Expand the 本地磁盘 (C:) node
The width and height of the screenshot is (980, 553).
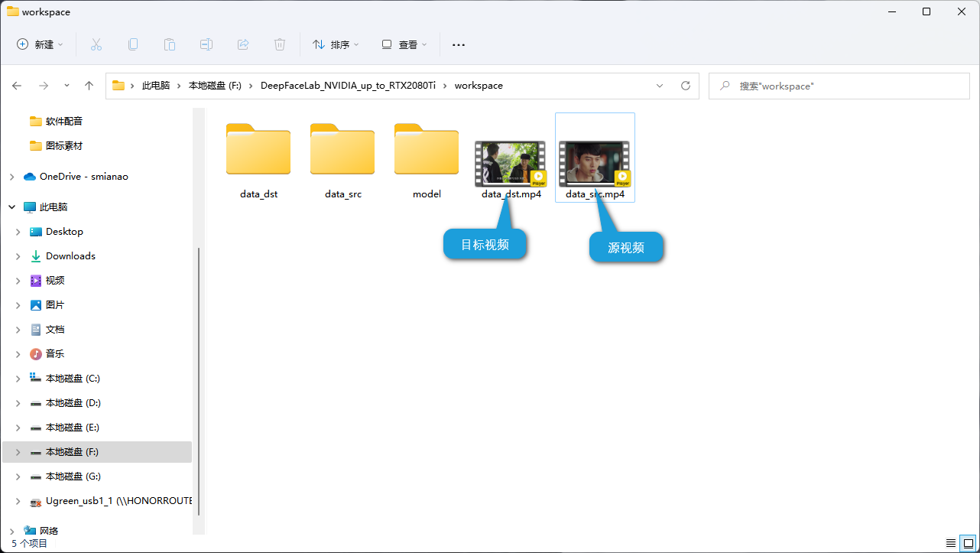[18, 379]
